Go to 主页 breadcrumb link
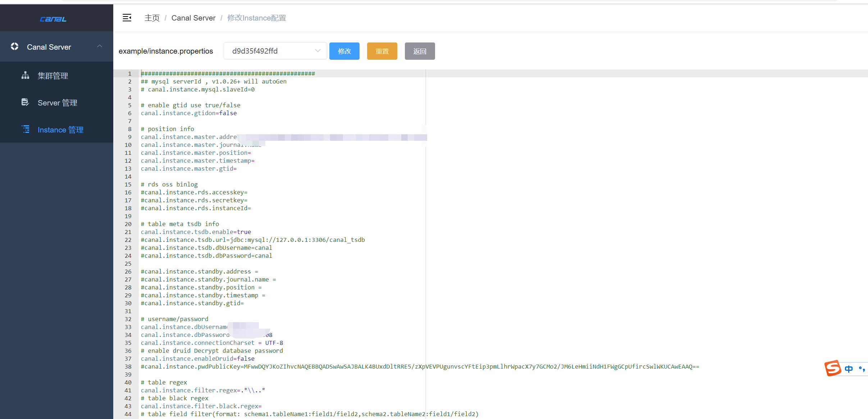868x419 pixels. [x=152, y=18]
